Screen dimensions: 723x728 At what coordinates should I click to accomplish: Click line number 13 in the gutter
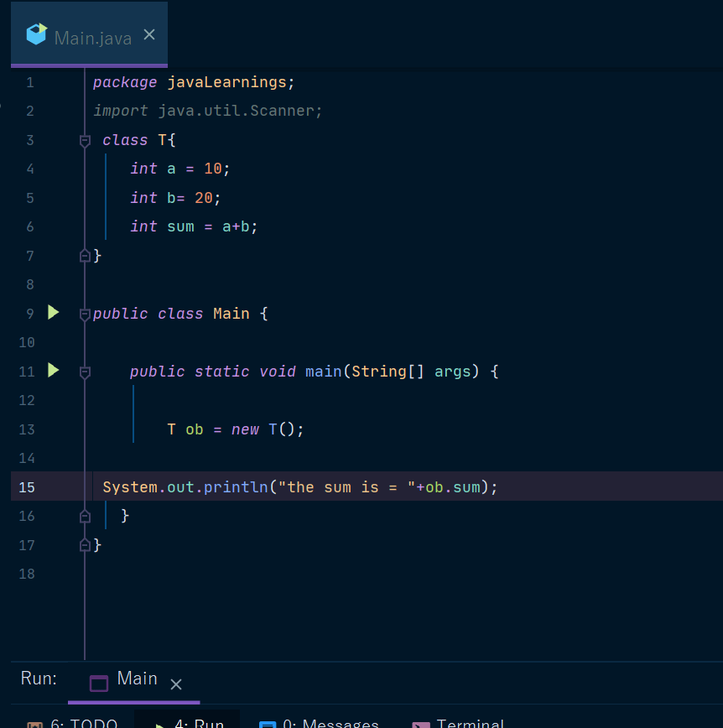pos(27,429)
